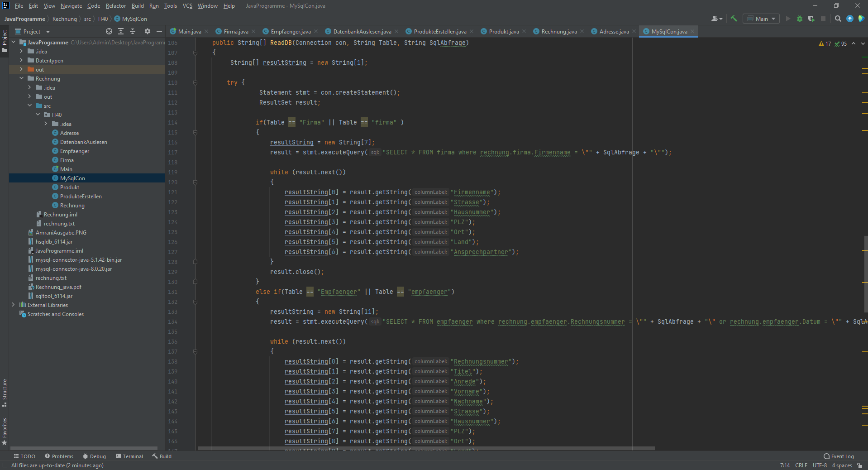Open the TODO tool window

pos(24,456)
